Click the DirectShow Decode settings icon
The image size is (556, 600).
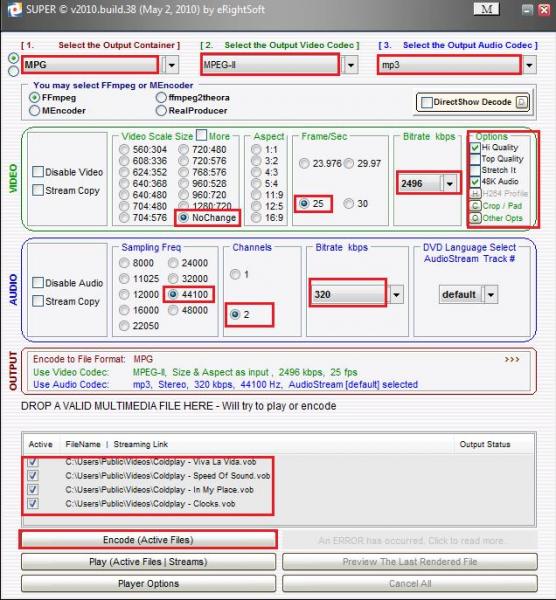tap(522, 102)
